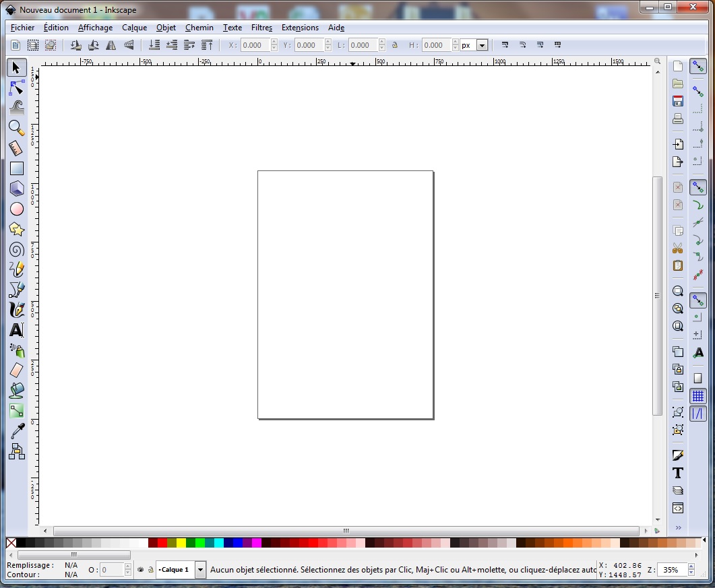Toggle global snapping on or off
The height and width of the screenshot is (588, 715).
pyautogui.click(x=698, y=67)
